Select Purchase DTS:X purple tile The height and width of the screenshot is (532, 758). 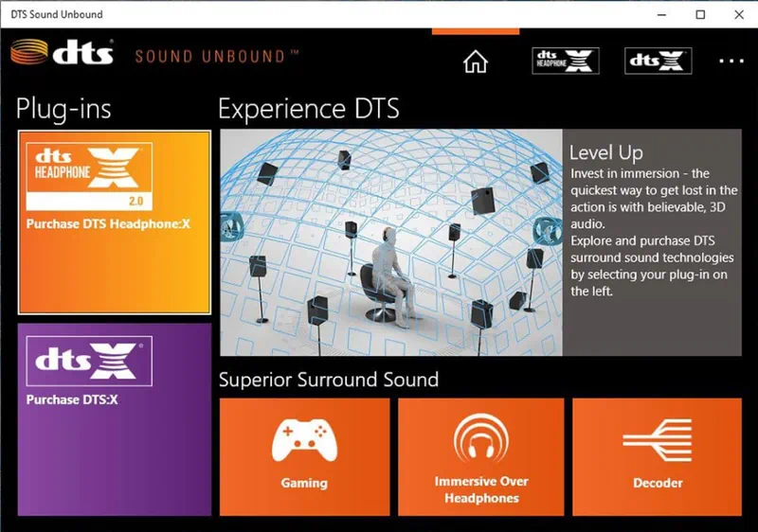(x=115, y=419)
